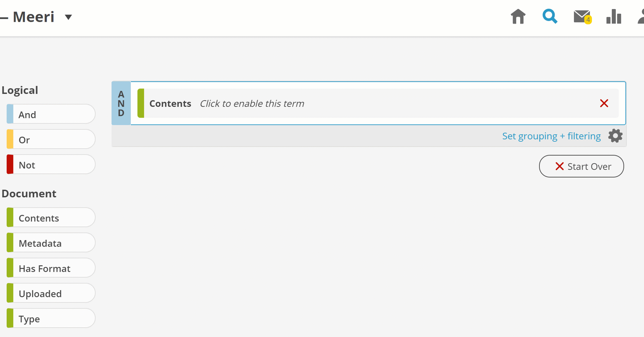Image resolution: width=644 pixels, height=337 pixels.
Task: Add the Type document term
Action: [51, 318]
